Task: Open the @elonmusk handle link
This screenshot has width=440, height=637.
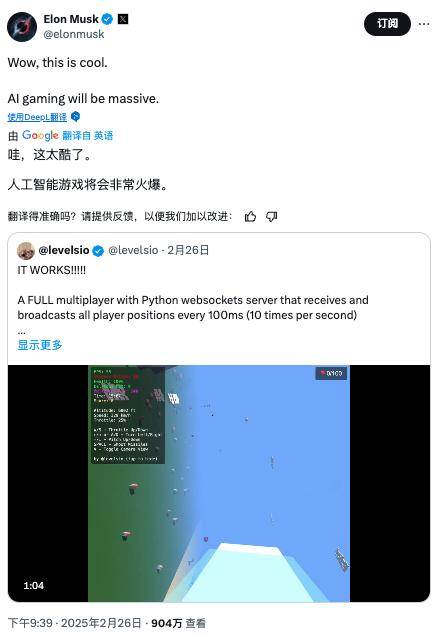Action: coord(74,35)
